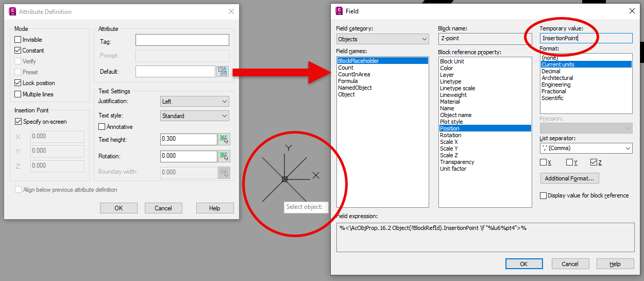
Task: Select Block Unit property
Action: pos(452,61)
